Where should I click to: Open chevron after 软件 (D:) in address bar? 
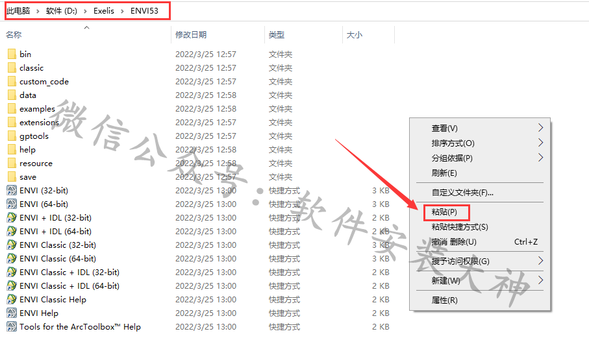coord(85,11)
